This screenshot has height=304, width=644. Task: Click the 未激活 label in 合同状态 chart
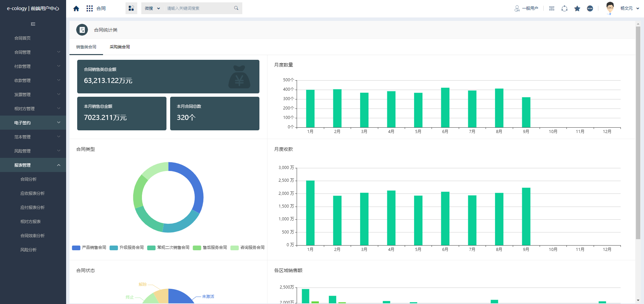click(x=208, y=297)
